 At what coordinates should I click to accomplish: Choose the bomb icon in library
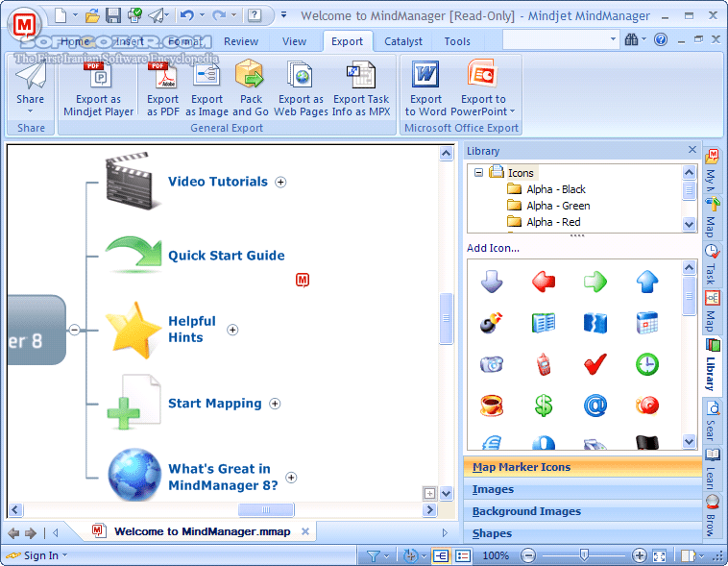click(x=492, y=323)
